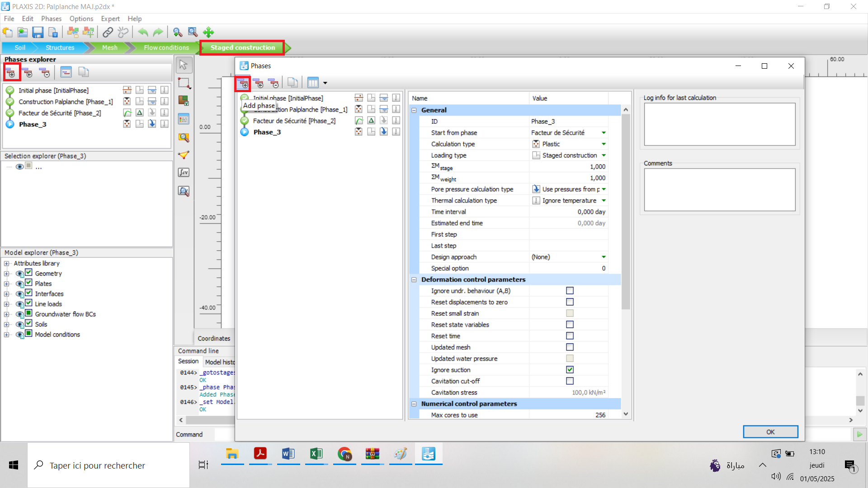The width and height of the screenshot is (868, 488).
Task: Uncheck the Ignore suction option
Action: [570, 370]
